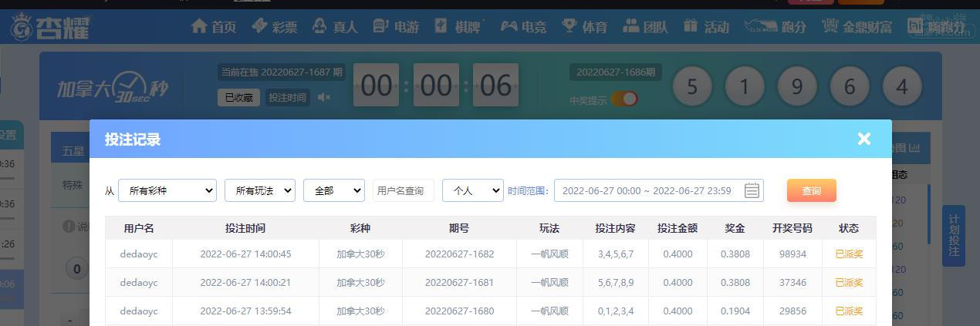This screenshot has height=326, width=980.
Task: Click bet content 3,4,5,6,7
Action: [x=615, y=254]
